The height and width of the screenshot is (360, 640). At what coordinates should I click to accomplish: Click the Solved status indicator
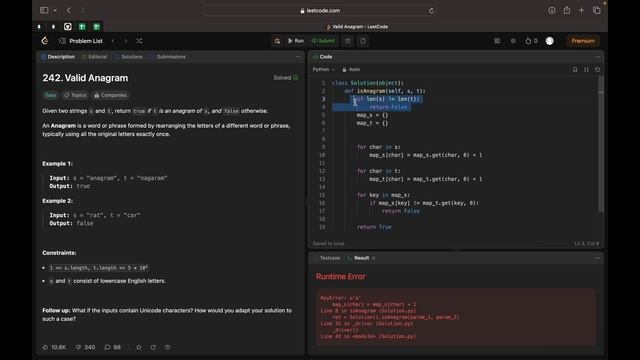point(286,78)
